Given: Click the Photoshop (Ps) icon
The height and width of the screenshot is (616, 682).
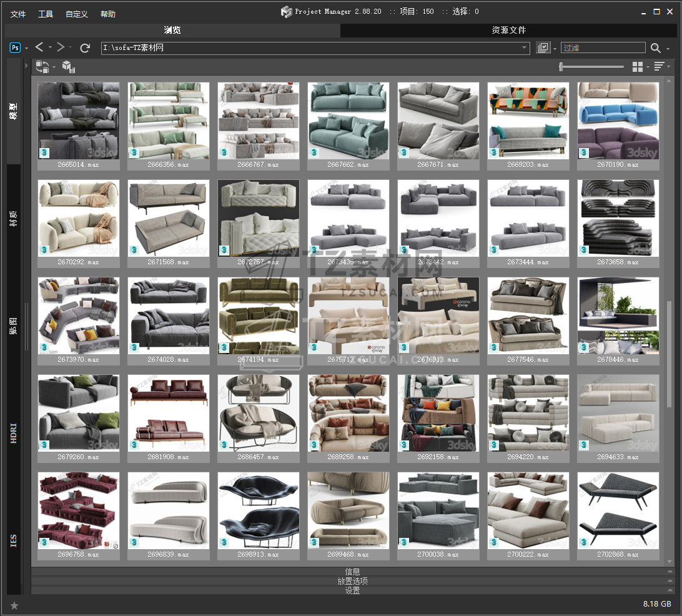Looking at the screenshot, I should [15, 47].
